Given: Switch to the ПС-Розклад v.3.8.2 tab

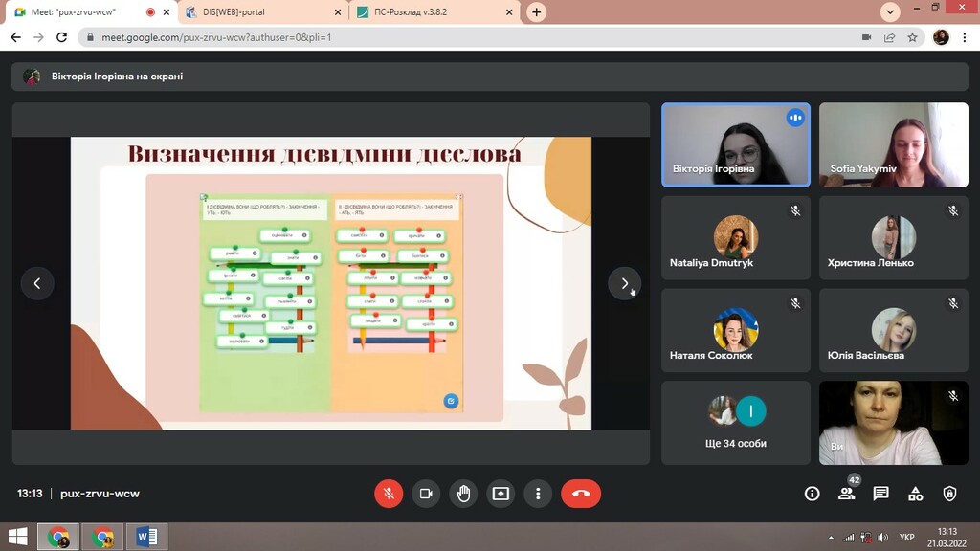Looking at the screenshot, I should pos(435,11).
